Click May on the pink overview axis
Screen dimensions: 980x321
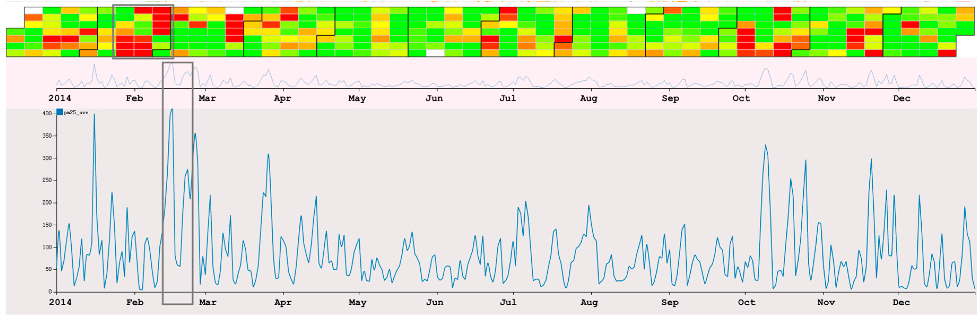pos(357,98)
